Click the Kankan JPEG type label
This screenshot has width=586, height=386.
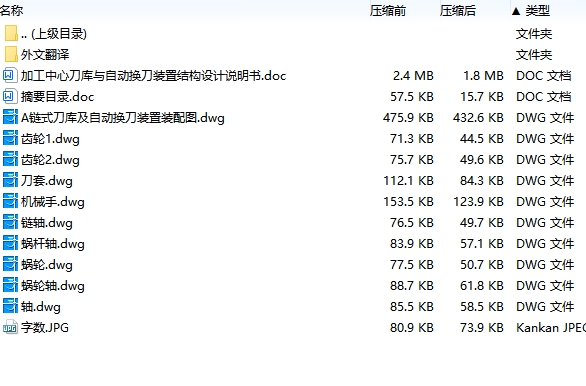coord(551,328)
